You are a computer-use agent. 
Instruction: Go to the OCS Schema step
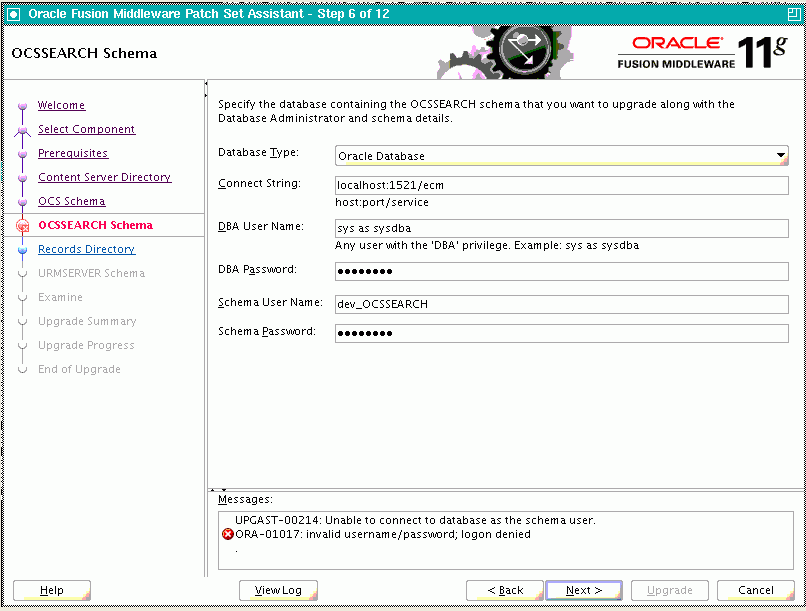tap(71, 201)
